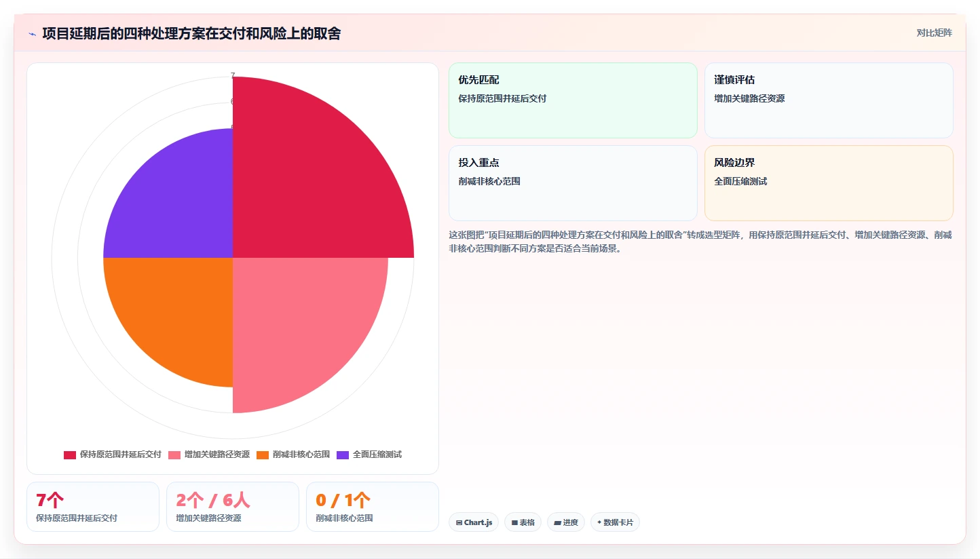Image resolution: width=980 pixels, height=559 pixels.
Task: Click the legend label 削减非核心范围
Action: [x=301, y=455]
